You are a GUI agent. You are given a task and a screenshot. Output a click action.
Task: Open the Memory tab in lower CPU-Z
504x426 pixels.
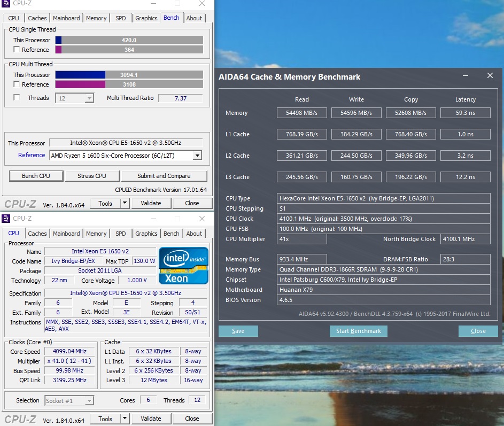[96, 234]
